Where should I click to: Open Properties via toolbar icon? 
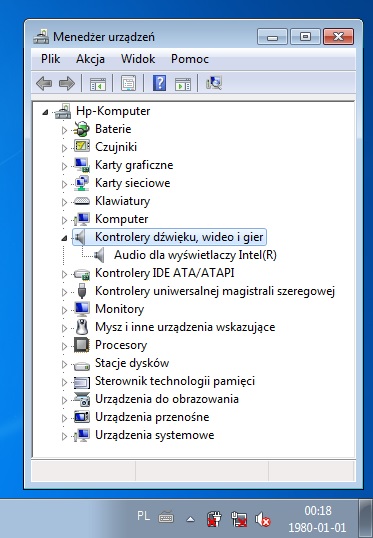pyautogui.click(x=128, y=83)
